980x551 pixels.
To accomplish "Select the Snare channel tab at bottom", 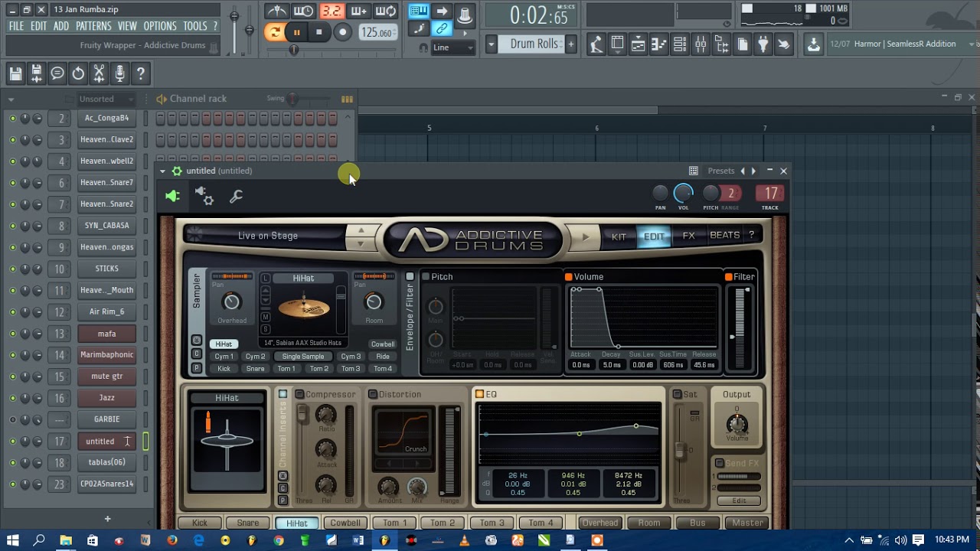I will [x=248, y=523].
